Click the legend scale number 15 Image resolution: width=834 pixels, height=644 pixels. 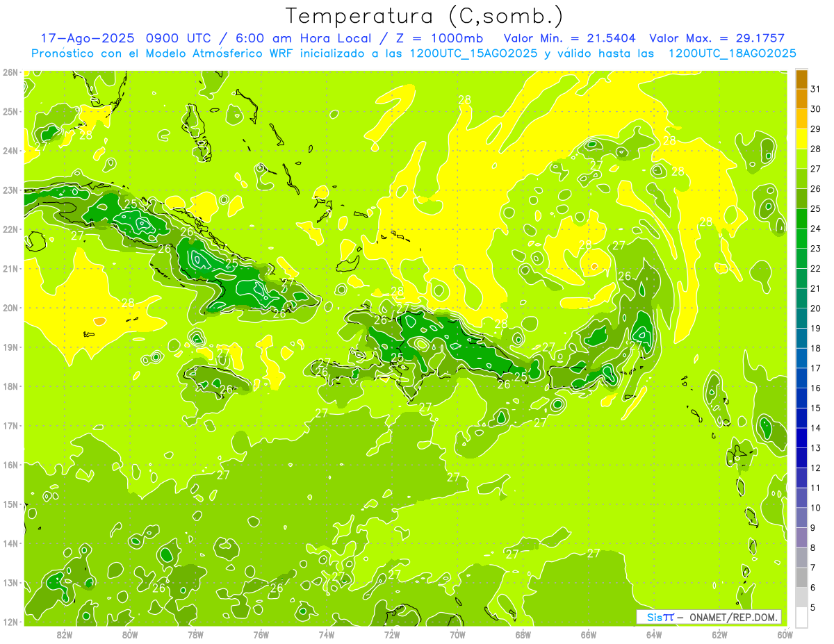816,408
